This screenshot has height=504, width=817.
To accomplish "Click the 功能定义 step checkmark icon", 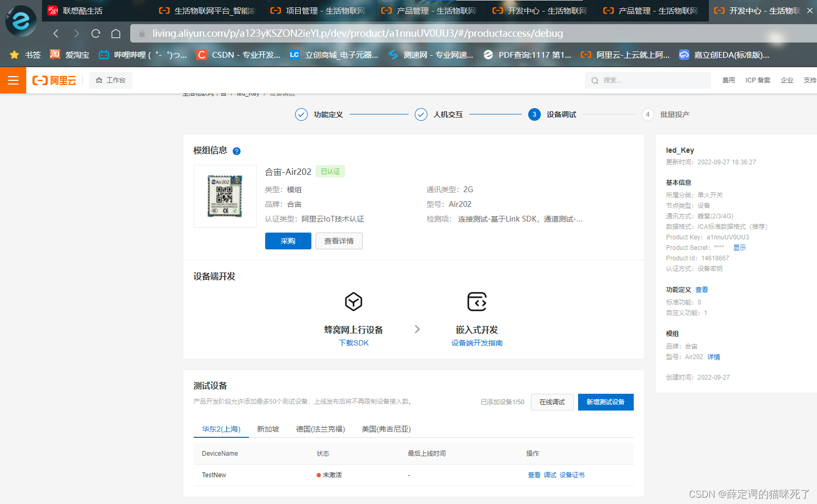I will [x=301, y=114].
